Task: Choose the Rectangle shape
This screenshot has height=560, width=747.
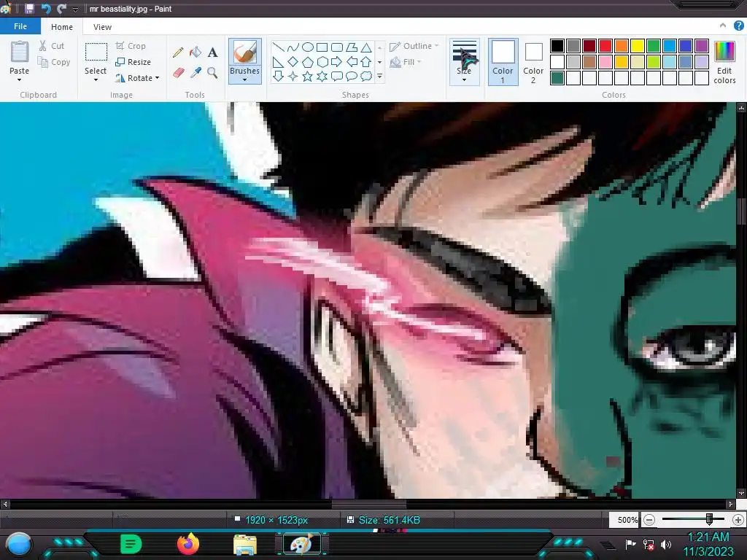Action: 322,47
